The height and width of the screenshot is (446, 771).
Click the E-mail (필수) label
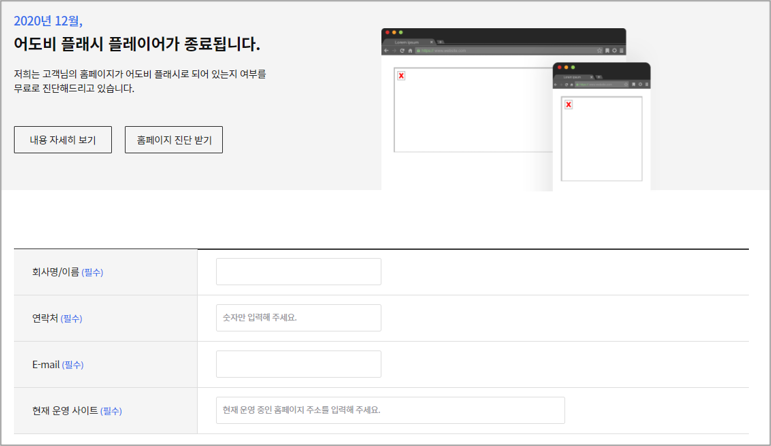(x=58, y=364)
